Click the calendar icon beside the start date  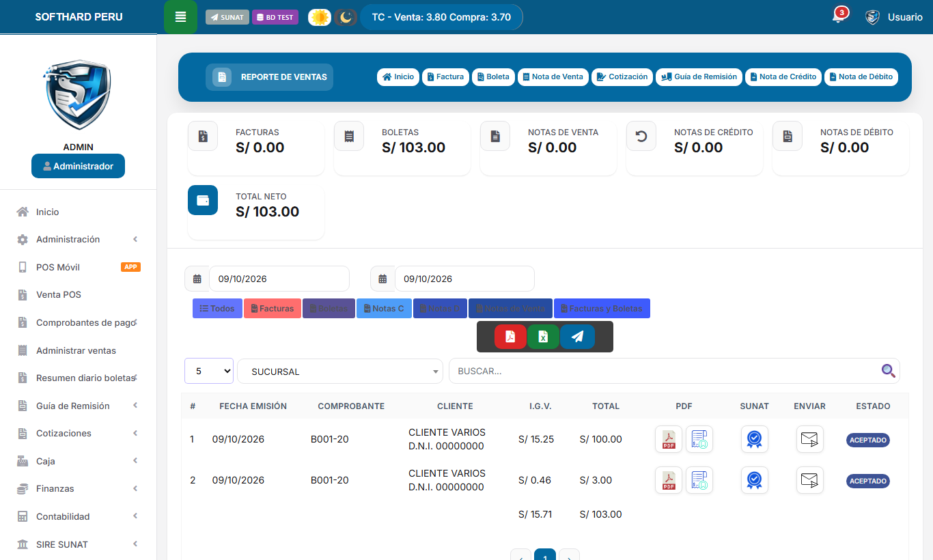[x=197, y=279]
